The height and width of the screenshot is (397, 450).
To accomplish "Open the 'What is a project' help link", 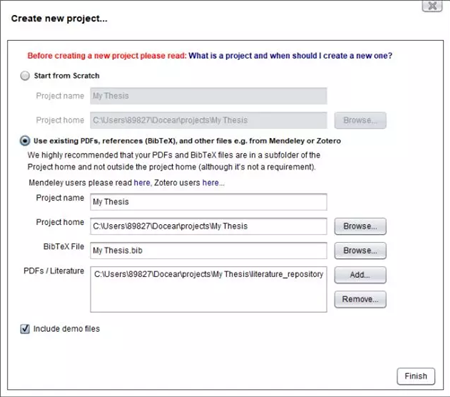I will point(290,56).
